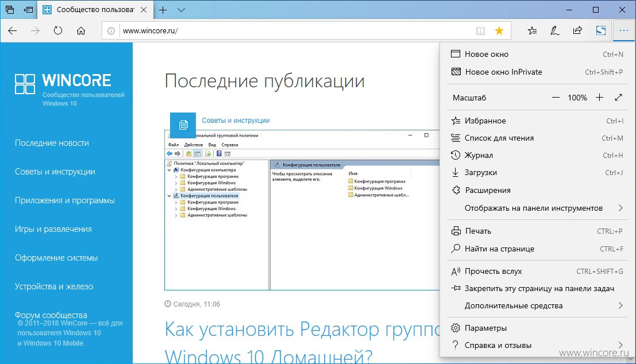The height and width of the screenshot is (364, 636).
Task: Click the Последние публикации heading
Action: (264, 80)
